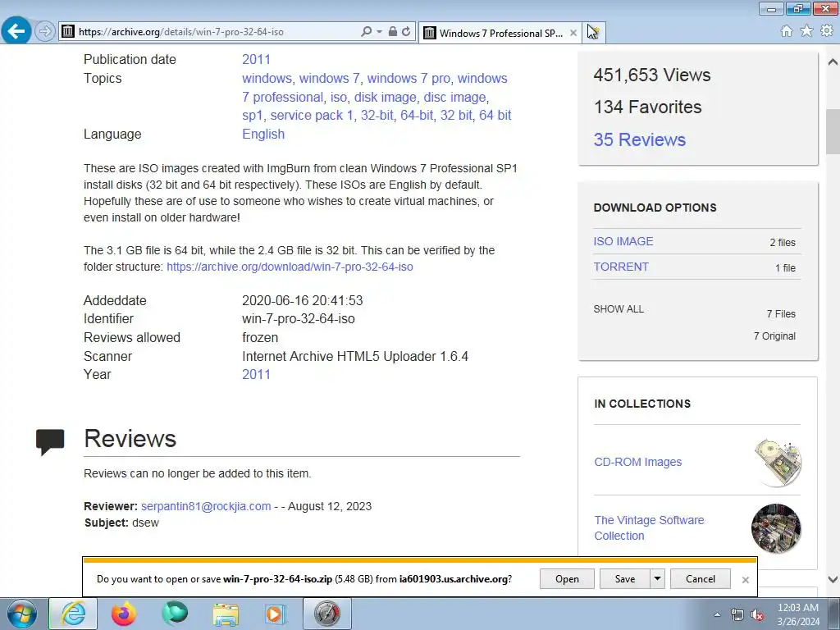The height and width of the screenshot is (630, 840).
Task: Open the CD-ROM Images collection link
Action: 638,462
